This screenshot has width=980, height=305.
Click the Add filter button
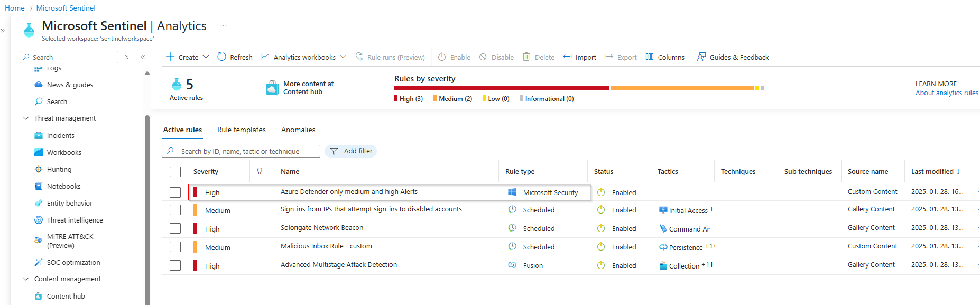tap(350, 151)
